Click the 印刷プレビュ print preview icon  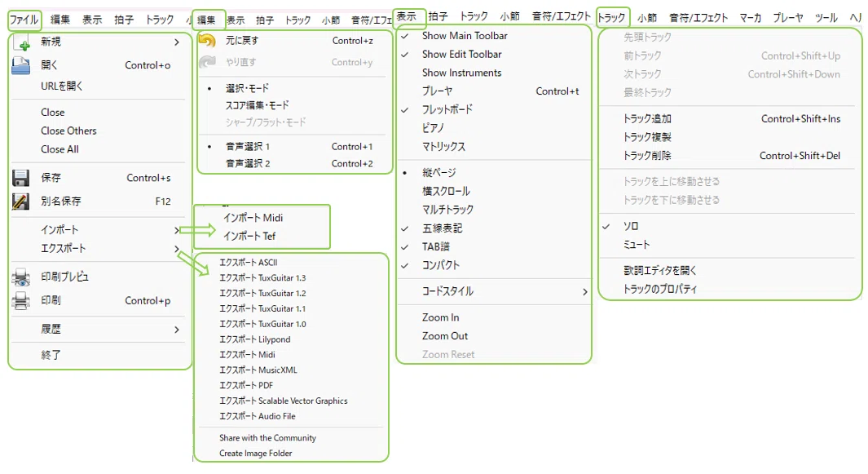coord(21,277)
